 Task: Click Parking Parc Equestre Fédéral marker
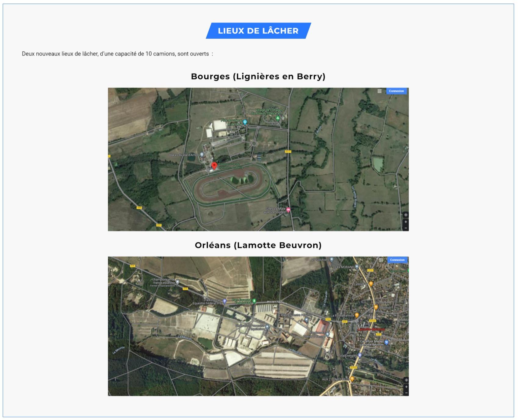(x=225, y=301)
